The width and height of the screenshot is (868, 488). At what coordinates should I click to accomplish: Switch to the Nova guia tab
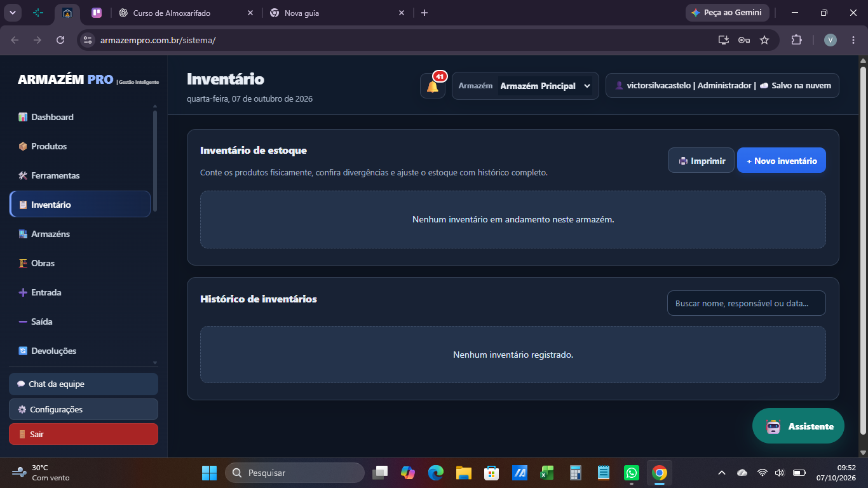pos(336,13)
